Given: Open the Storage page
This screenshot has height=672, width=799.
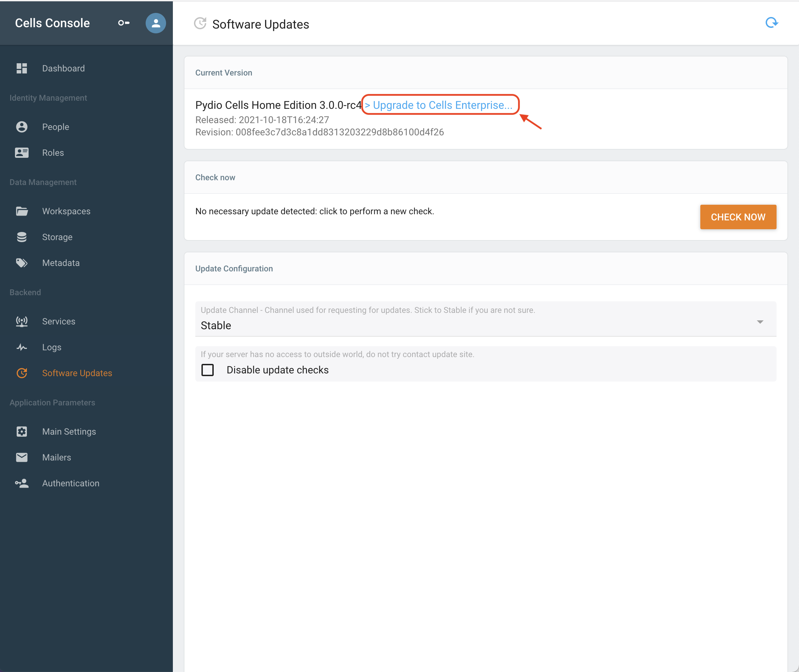Looking at the screenshot, I should coord(57,237).
